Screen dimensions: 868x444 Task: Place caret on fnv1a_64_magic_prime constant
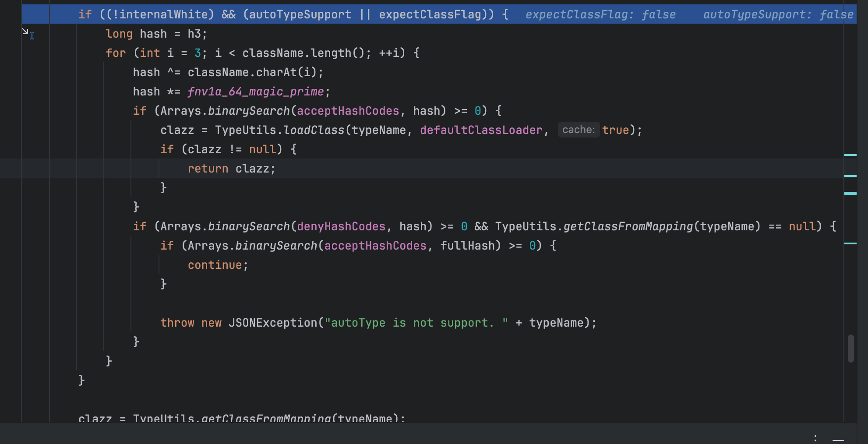256,92
